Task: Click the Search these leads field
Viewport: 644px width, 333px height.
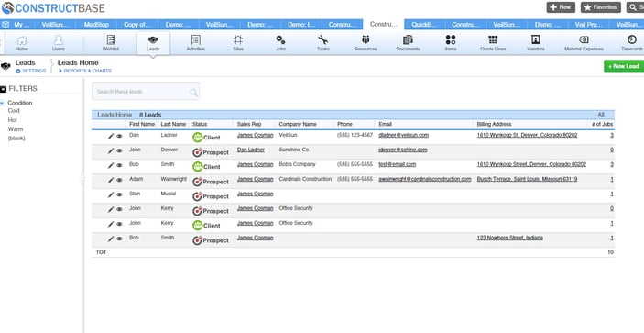Action: click(x=146, y=91)
